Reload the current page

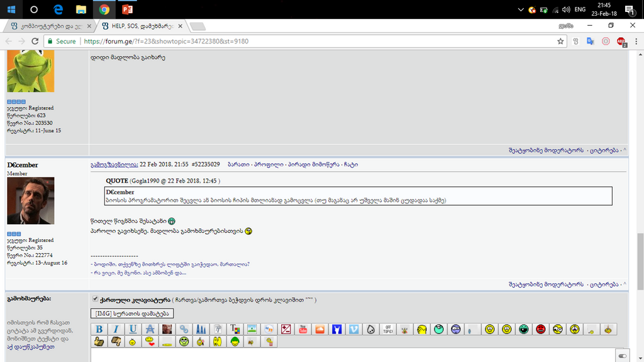(35, 41)
